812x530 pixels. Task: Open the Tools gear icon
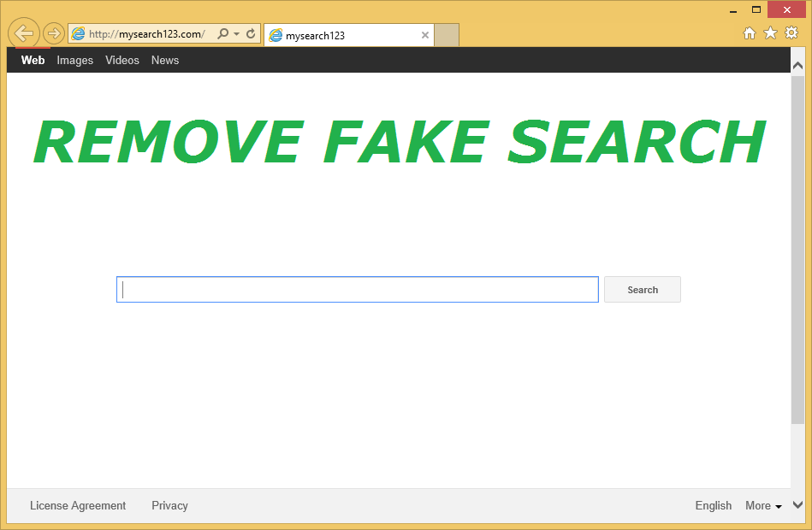click(x=791, y=33)
